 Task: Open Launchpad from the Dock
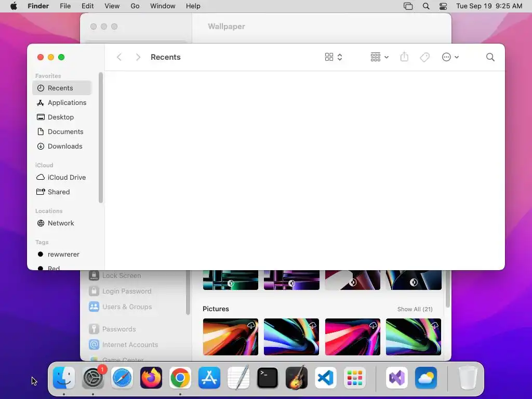pyautogui.click(x=355, y=378)
